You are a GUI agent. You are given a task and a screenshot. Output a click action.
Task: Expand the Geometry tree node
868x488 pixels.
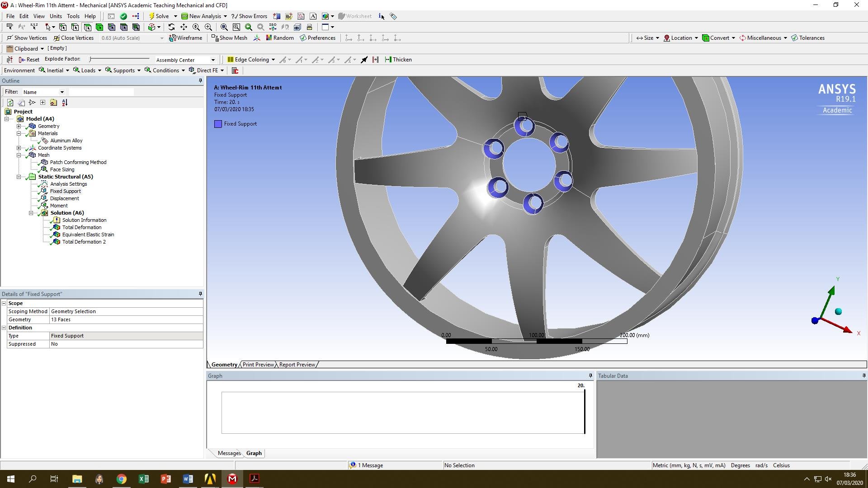click(x=19, y=127)
